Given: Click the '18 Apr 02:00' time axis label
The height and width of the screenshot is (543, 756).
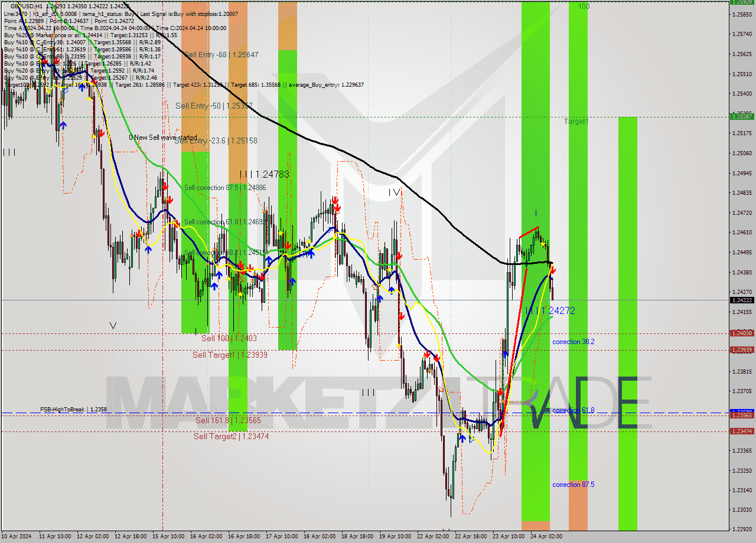Looking at the screenshot, I should 319,537.
